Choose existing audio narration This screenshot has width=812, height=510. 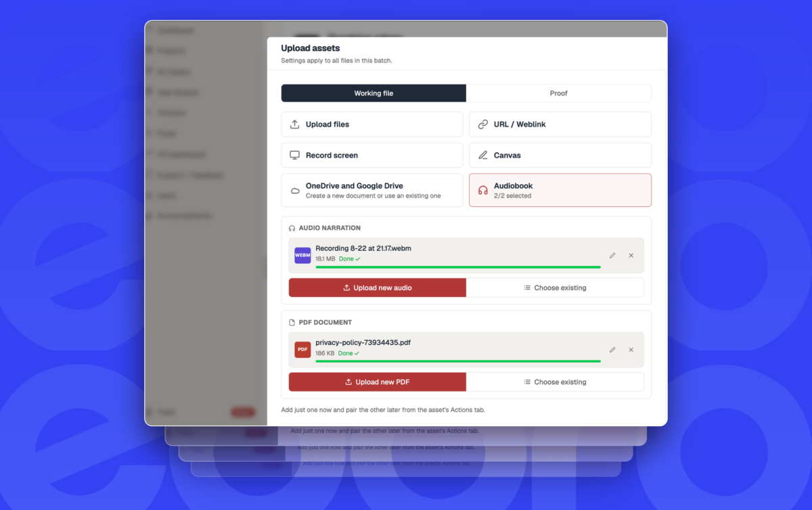pyautogui.click(x=555, y=287)
